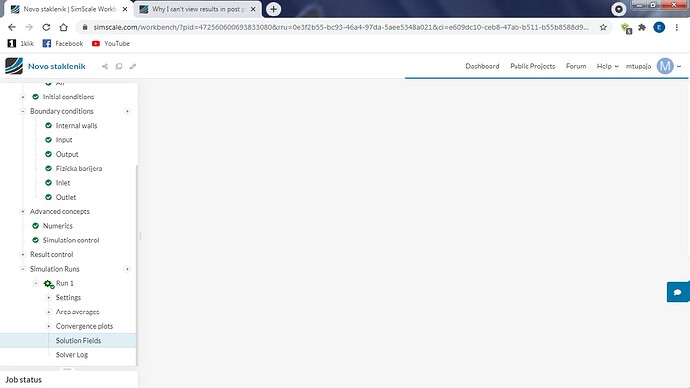The height and width of the screenshot is (388, 690).
Task: Select the Fizicka barijera boundary condition
Action: click(x=79, y=168)
